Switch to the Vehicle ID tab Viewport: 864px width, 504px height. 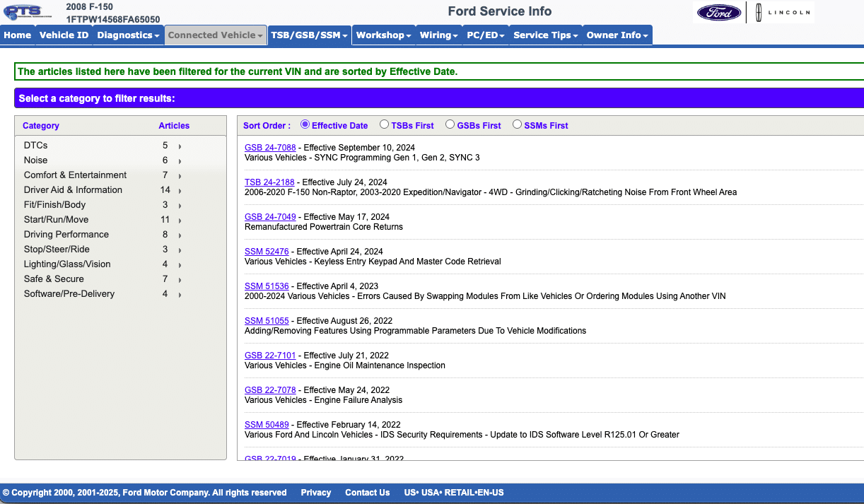pos(64,35)
